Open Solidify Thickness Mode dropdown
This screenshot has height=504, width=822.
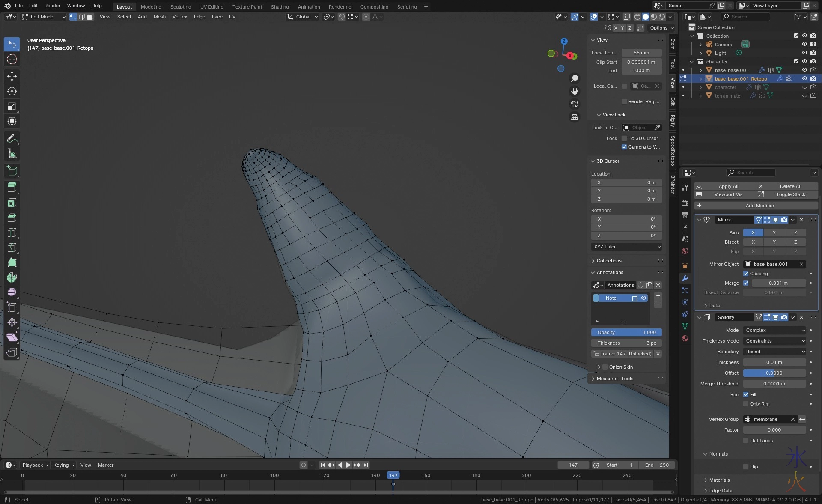(x=775, y=341)
